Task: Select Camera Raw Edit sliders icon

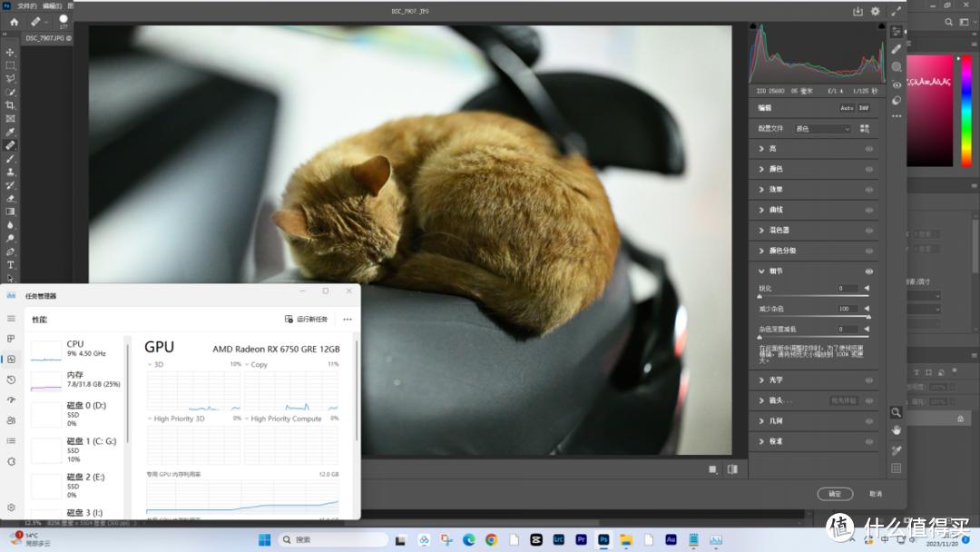Action: (897, 32)
